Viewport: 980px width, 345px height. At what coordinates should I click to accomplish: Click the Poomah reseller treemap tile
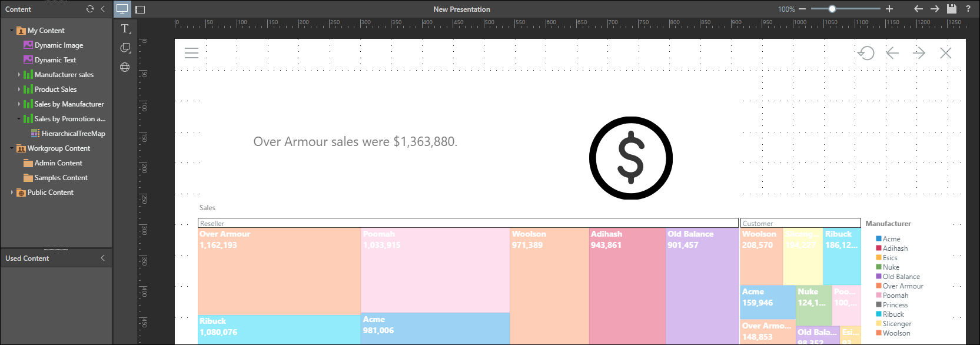tap(436, 270)
